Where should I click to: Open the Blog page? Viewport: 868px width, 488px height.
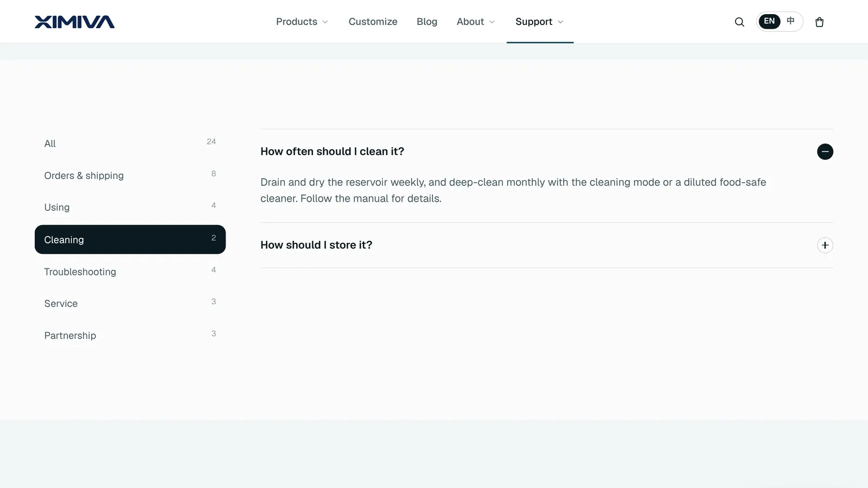(x=427, y=22)
